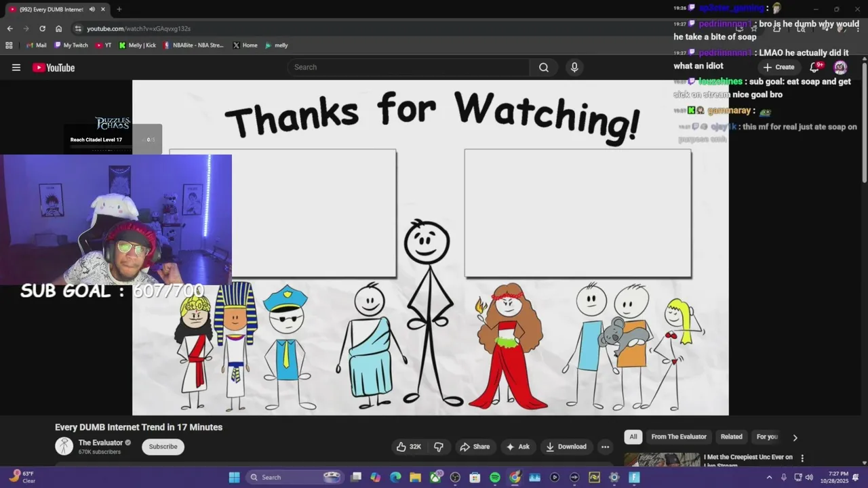Open options menu for Creepiest Unc video
The width and height of the screenshot is (868, 488).
[x=802, y=458]
